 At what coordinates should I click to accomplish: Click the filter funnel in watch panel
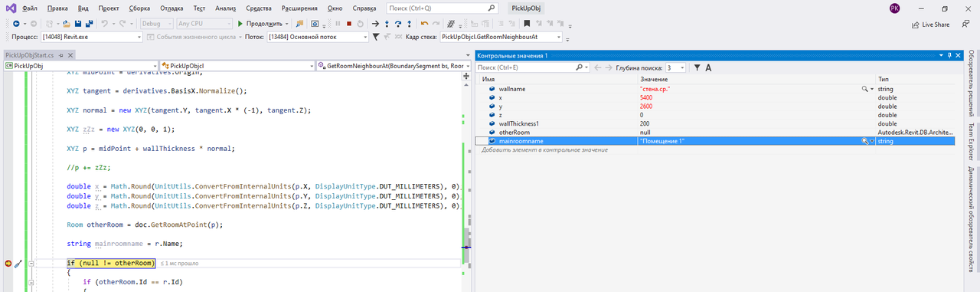point(697,67)
